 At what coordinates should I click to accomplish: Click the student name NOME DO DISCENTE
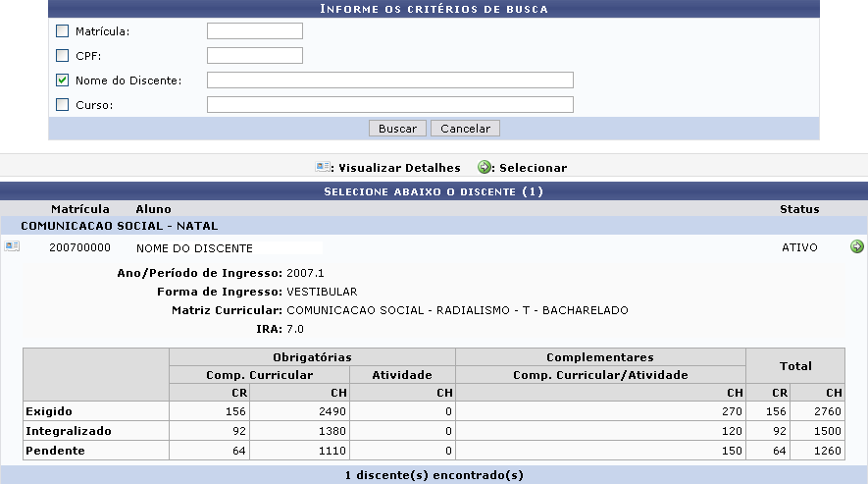click(194, 248)
